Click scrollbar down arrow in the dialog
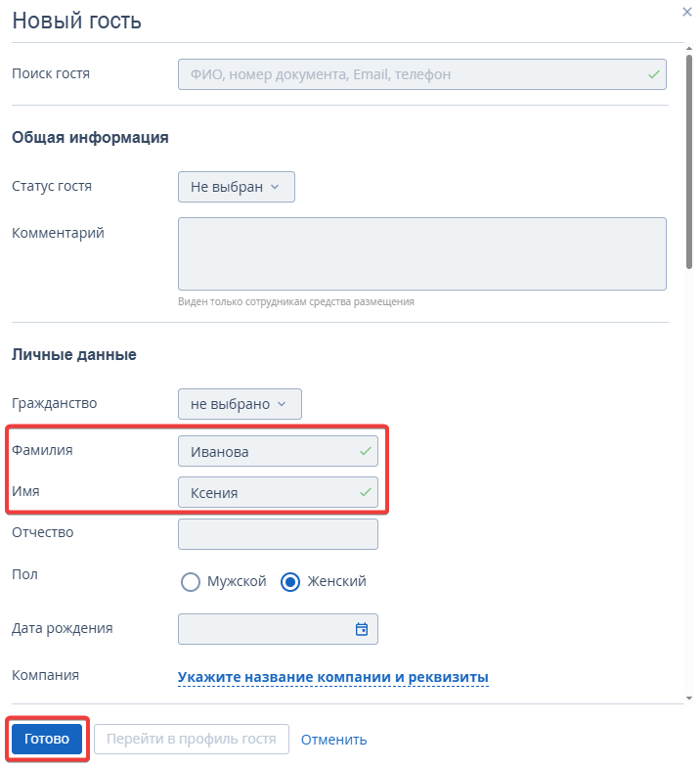This screenshot has width=700, height=768. (x=689, y=698)
